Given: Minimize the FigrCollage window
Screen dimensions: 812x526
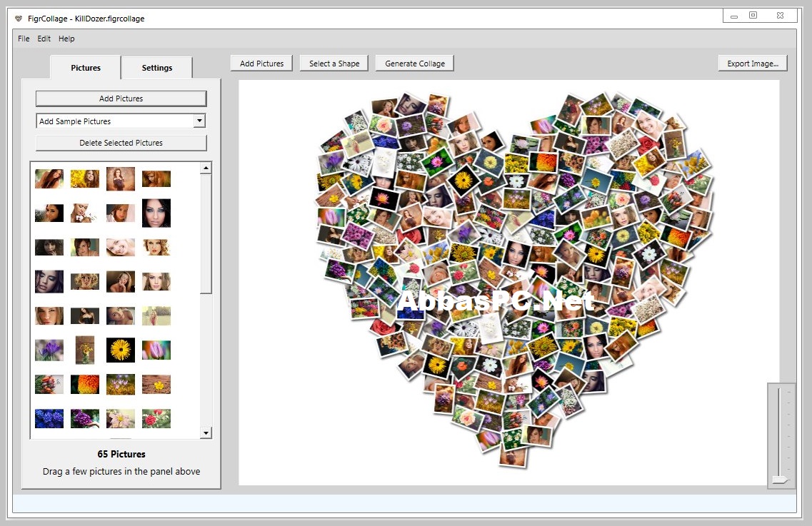Looking at the screenshot, I should [x=734, y=16].
